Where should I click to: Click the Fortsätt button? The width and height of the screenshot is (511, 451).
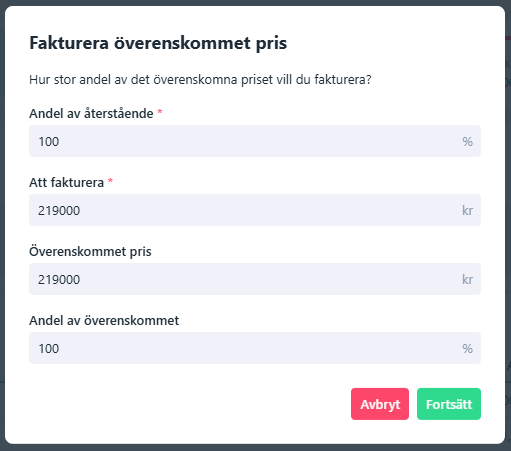pyautogui.click(x=449, y=404)
